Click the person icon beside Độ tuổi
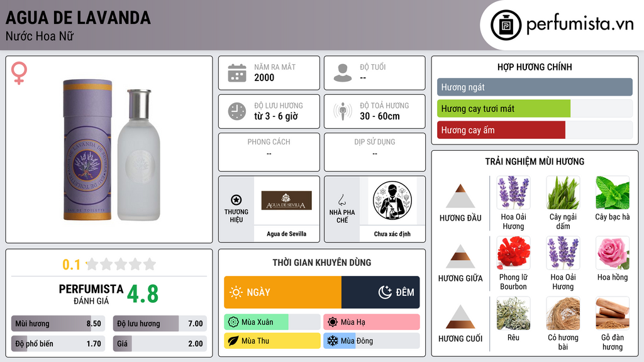 click(x=343, y=73)
